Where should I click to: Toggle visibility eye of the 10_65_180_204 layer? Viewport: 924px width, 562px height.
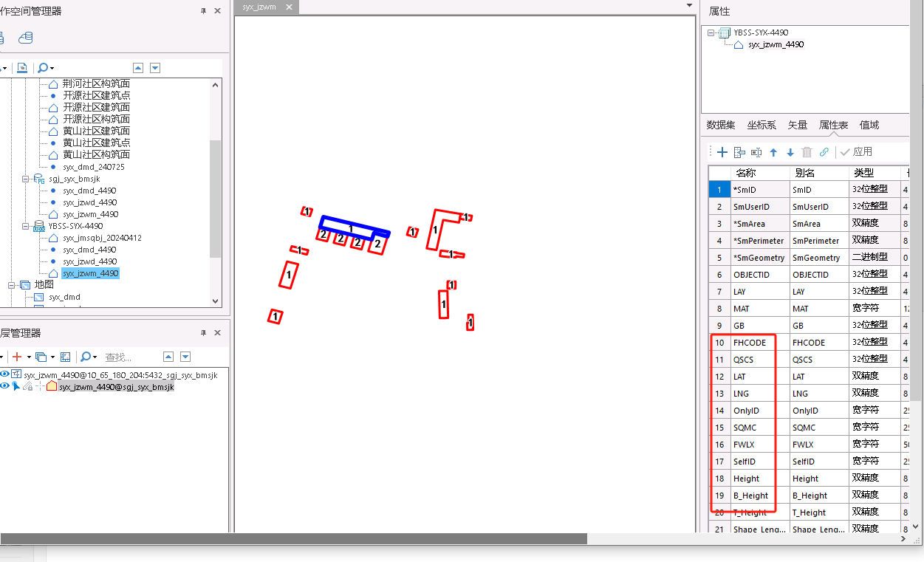click(5, 375)
